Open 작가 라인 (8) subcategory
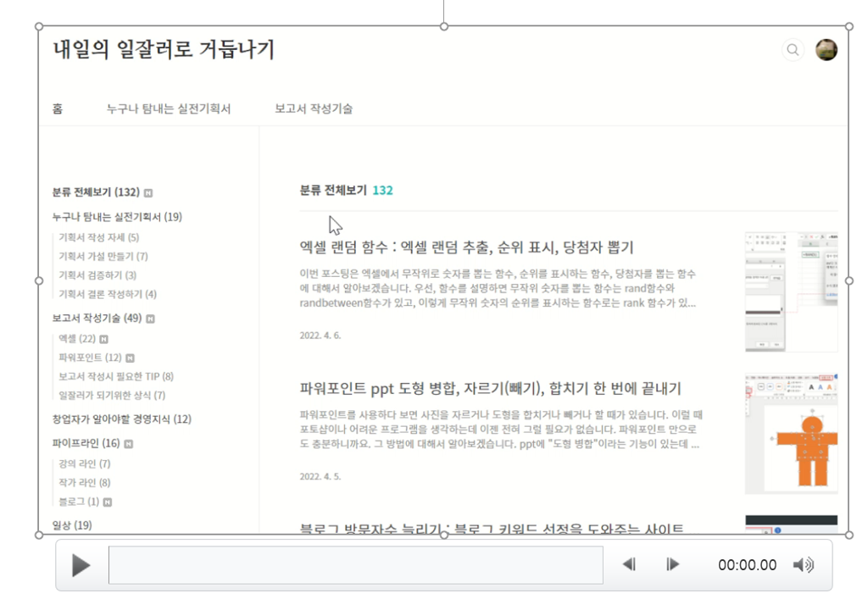The width and height of the screenshot is (868, 610). coord(85,482)
